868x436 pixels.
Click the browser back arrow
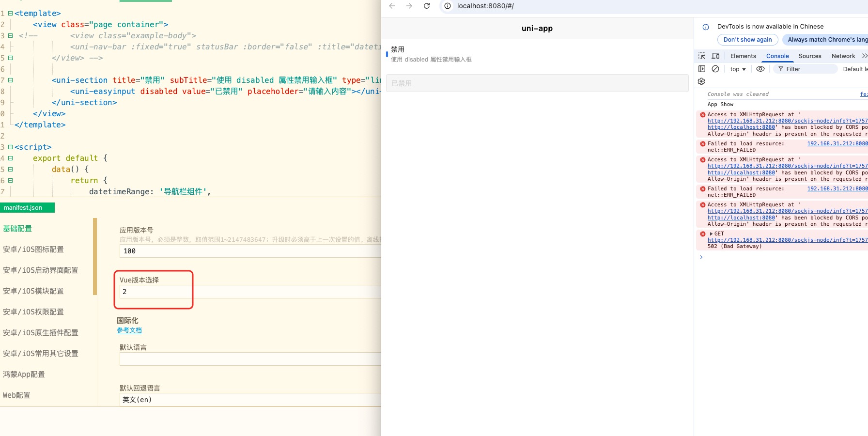tap(392, 6)
